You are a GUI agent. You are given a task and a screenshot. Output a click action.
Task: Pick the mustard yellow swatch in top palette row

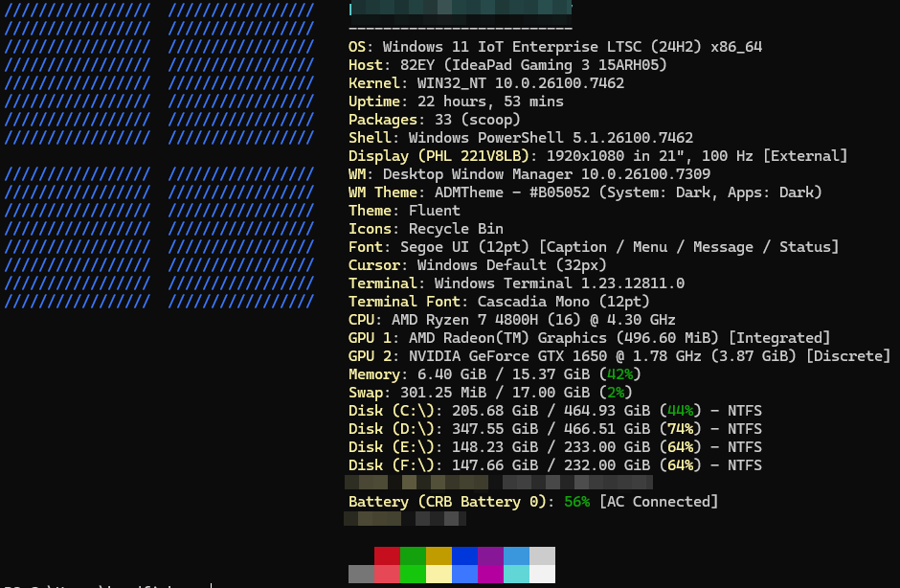[439, 555]
